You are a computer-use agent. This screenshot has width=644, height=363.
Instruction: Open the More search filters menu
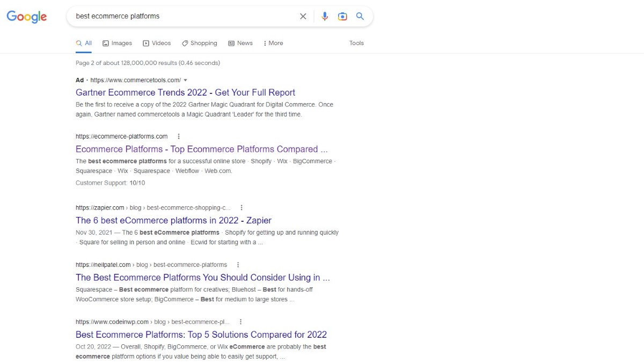click(x=274, y=43)
